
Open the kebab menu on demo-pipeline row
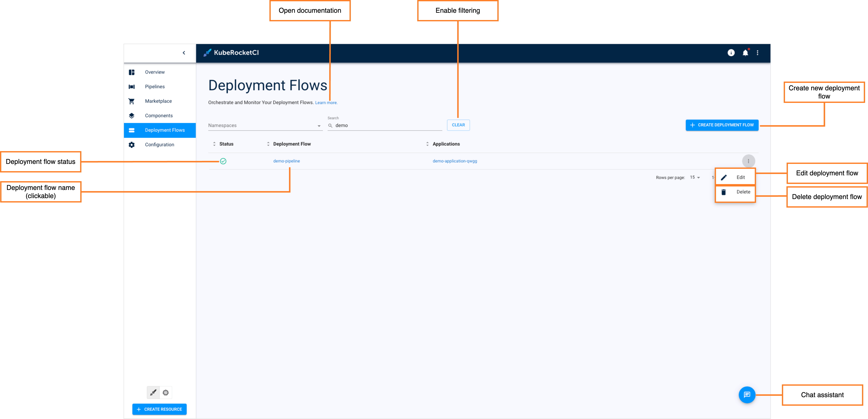[x=749, y=161]
